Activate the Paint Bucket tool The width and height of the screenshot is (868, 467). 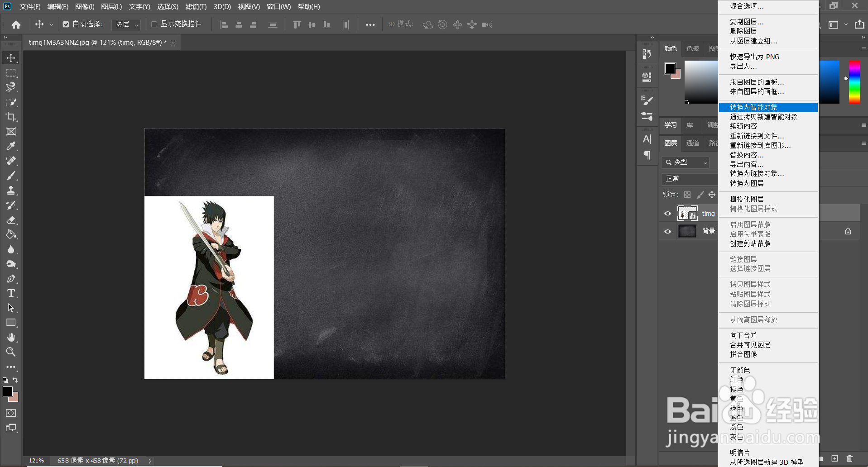[11, 234]
